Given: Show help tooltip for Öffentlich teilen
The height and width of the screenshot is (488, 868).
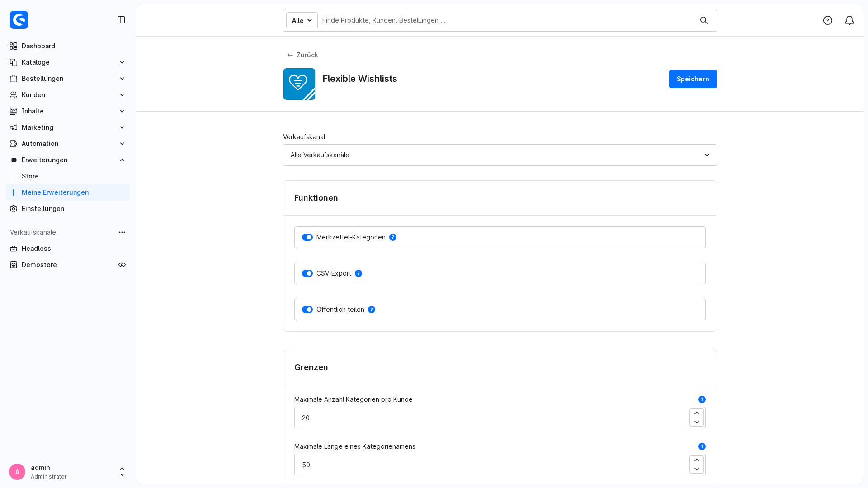Looking at the screenshot, I should 372,310.
